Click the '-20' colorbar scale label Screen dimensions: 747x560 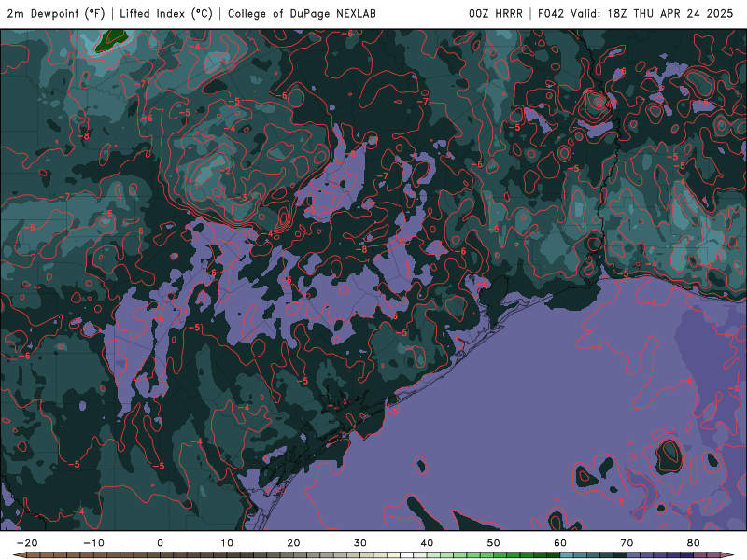27,543
